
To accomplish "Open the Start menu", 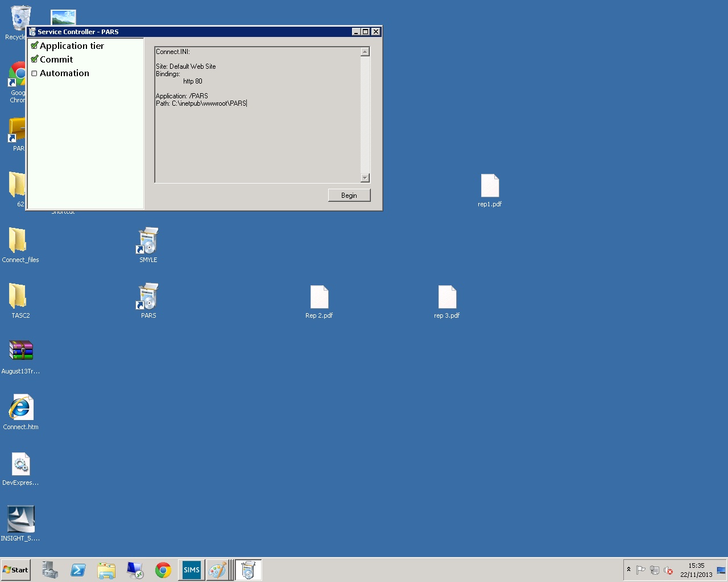I will click(x=16, y=570).
